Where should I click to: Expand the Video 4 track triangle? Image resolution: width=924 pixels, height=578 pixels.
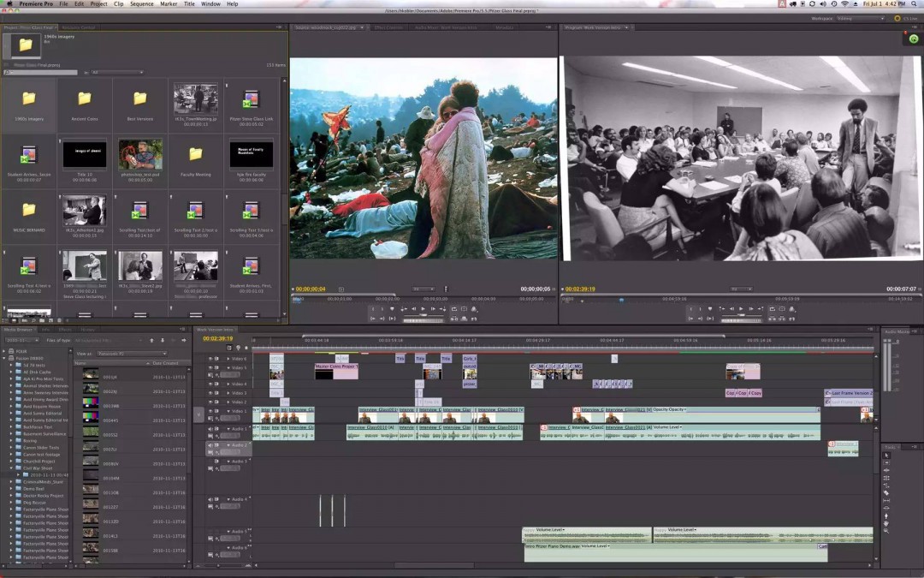pos(228,384)
